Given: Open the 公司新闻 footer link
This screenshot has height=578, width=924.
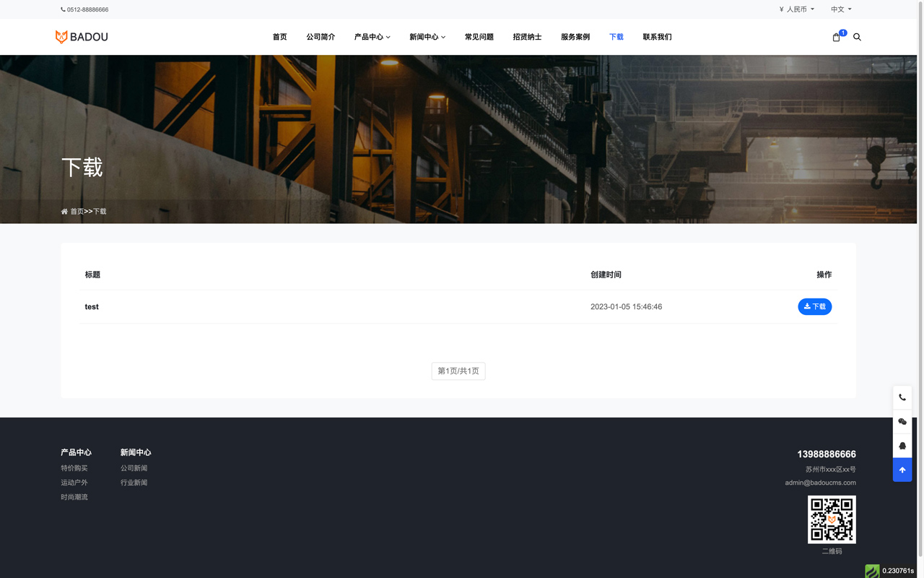Looking at the screenshot, I should [134, 467].
